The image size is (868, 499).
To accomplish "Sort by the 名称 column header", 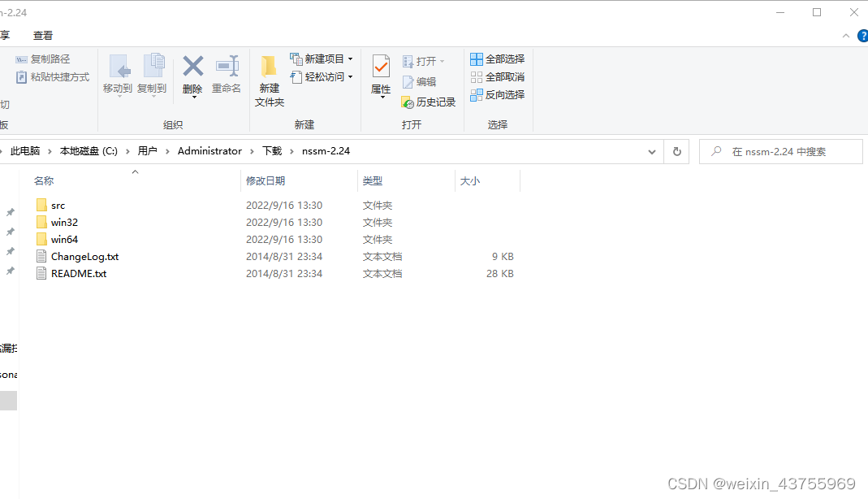I will point(44,181).
